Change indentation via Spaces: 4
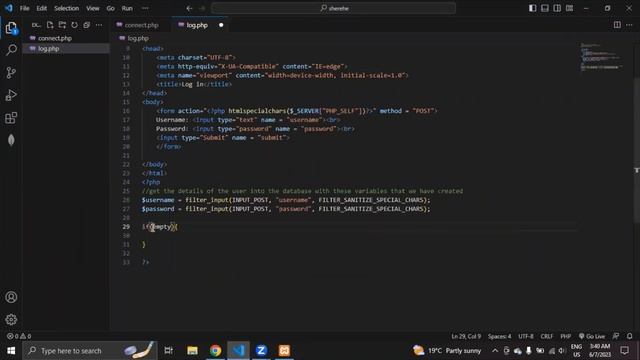The width and height of the screenshot is (640, 360). coord(500,336)
